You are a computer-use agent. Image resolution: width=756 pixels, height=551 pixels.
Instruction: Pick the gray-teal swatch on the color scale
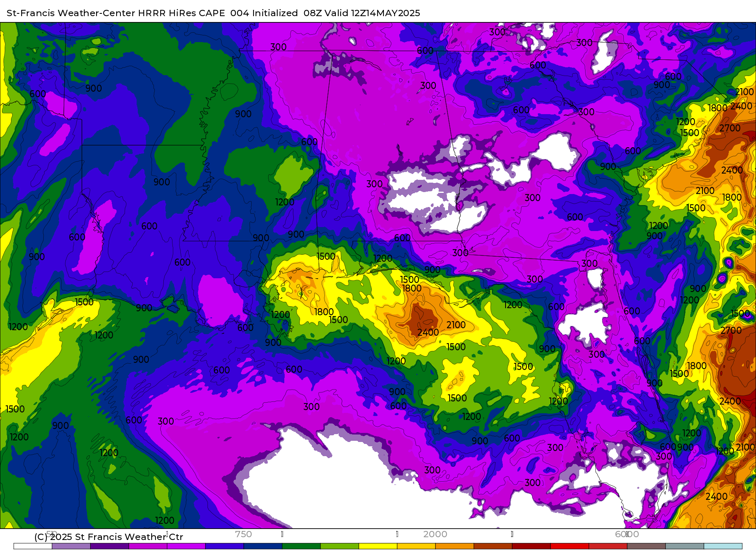tap(685, 546)
